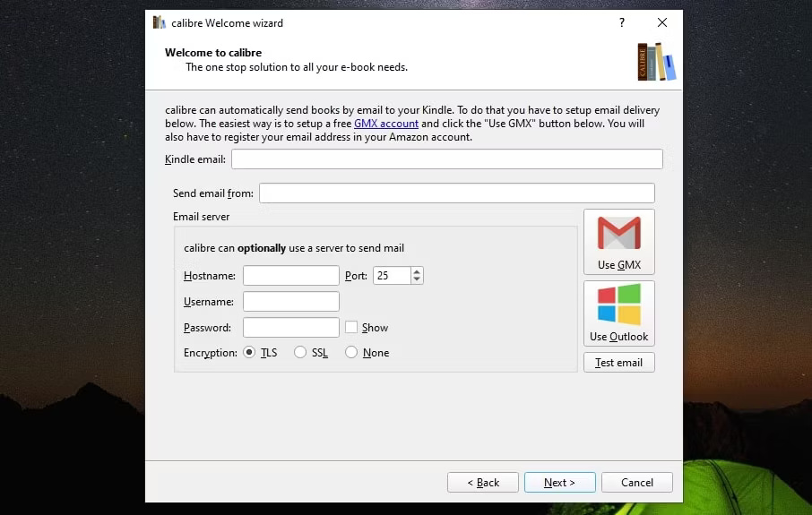The width and height of the screenshot is (812, 515).
Task: Enable the Show password checkbox
Action: (351, 327)
